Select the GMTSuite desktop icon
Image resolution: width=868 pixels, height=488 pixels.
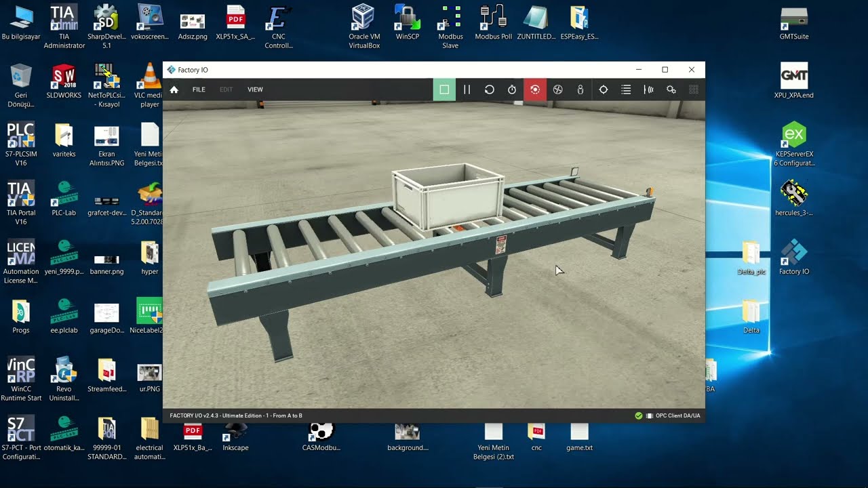(x=794, y=22)
